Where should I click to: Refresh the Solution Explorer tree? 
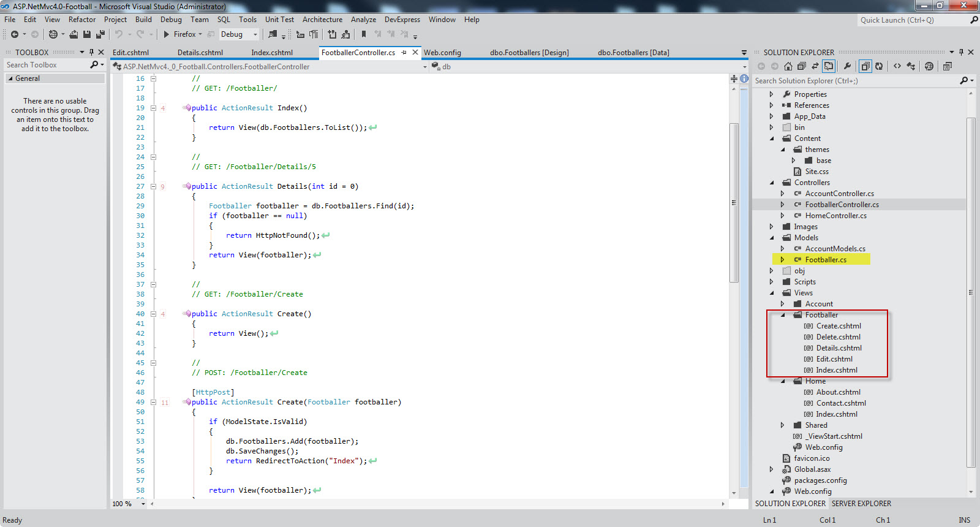[x=879, y=66]
